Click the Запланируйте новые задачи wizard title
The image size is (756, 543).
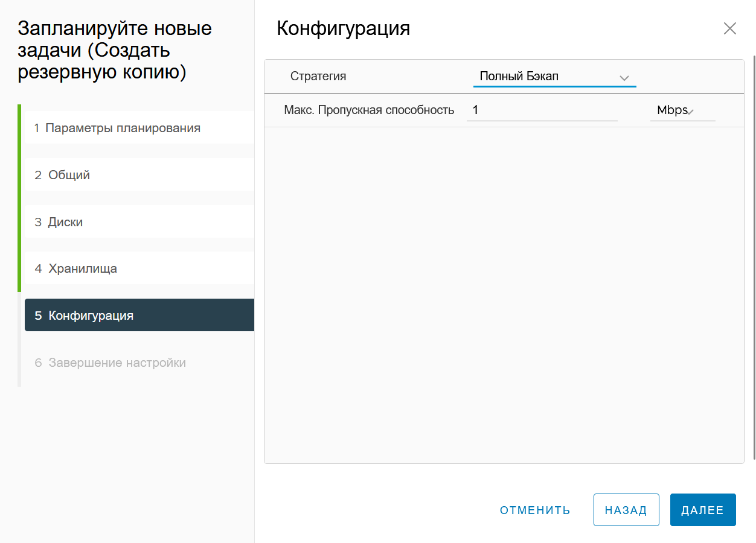(115, 50)
